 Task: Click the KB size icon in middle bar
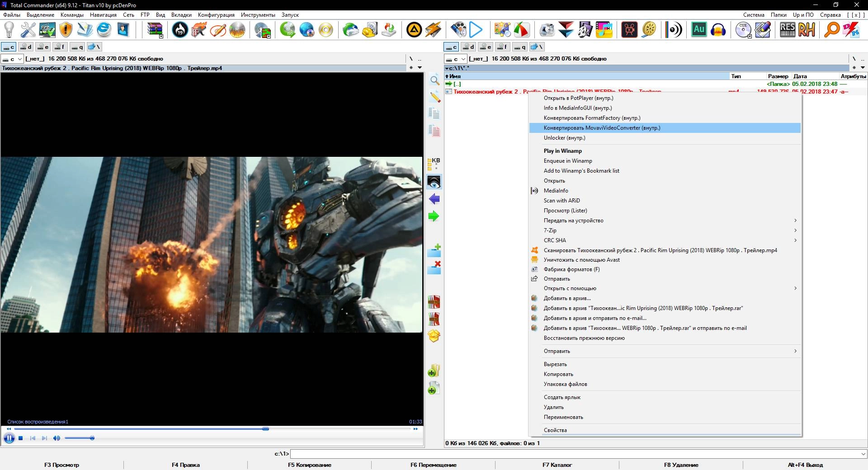[434, 164]
